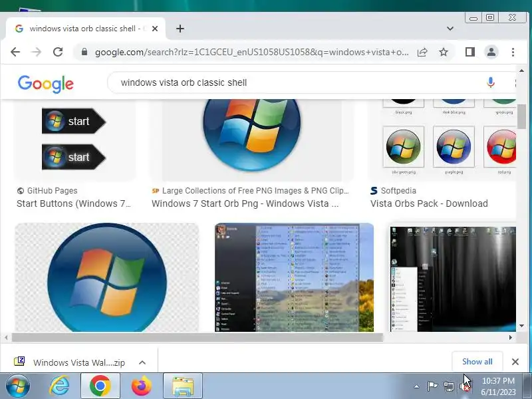
Task: Click the Google logo
Action: tap(45, 84)
